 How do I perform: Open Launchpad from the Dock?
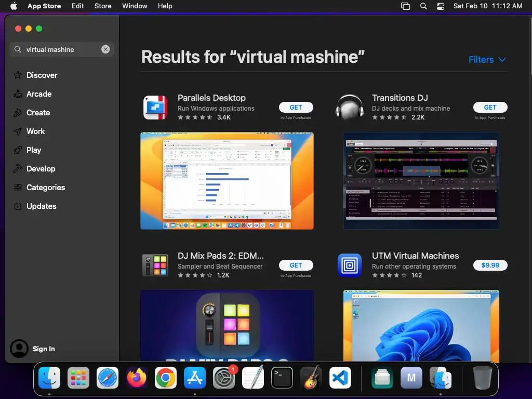[x=78, y=377]
